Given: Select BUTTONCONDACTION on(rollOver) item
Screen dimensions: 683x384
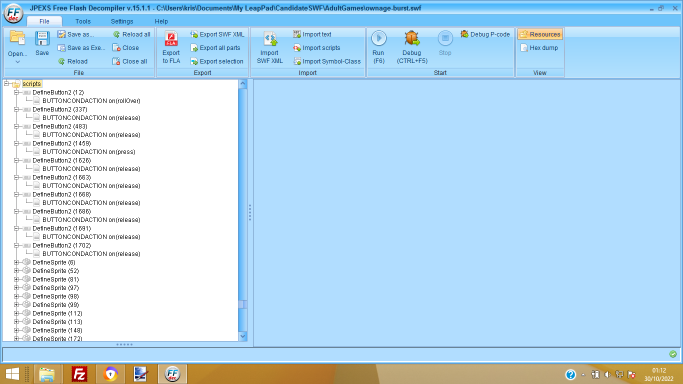Looking at the screenshot, I should coord(91,101).
